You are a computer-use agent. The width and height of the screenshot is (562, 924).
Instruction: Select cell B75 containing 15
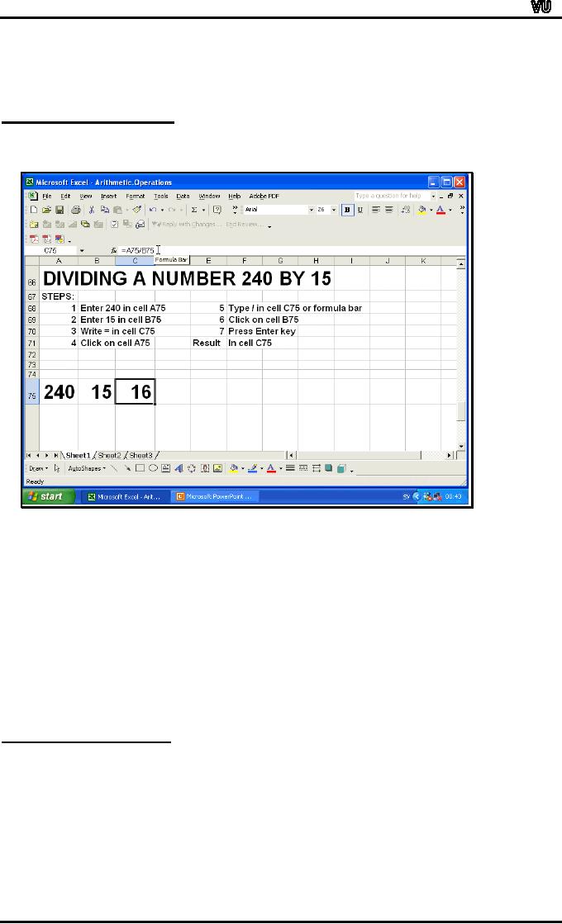(97, 391)
